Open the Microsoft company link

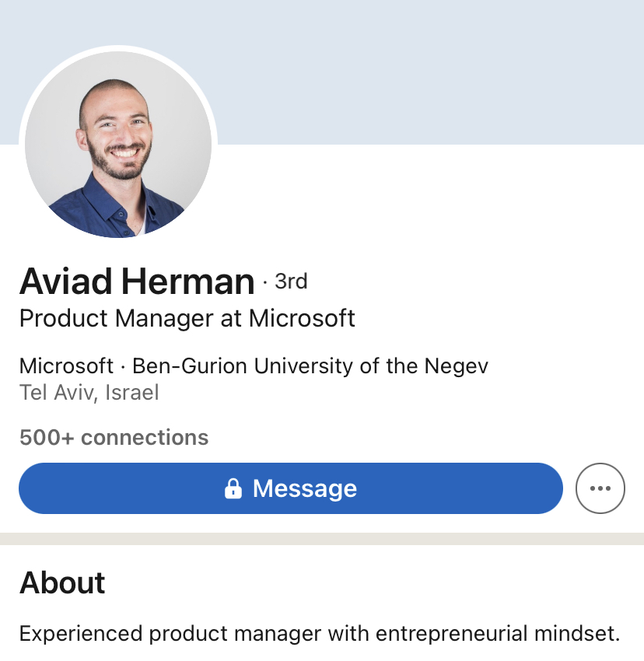(x=66, y=365)
